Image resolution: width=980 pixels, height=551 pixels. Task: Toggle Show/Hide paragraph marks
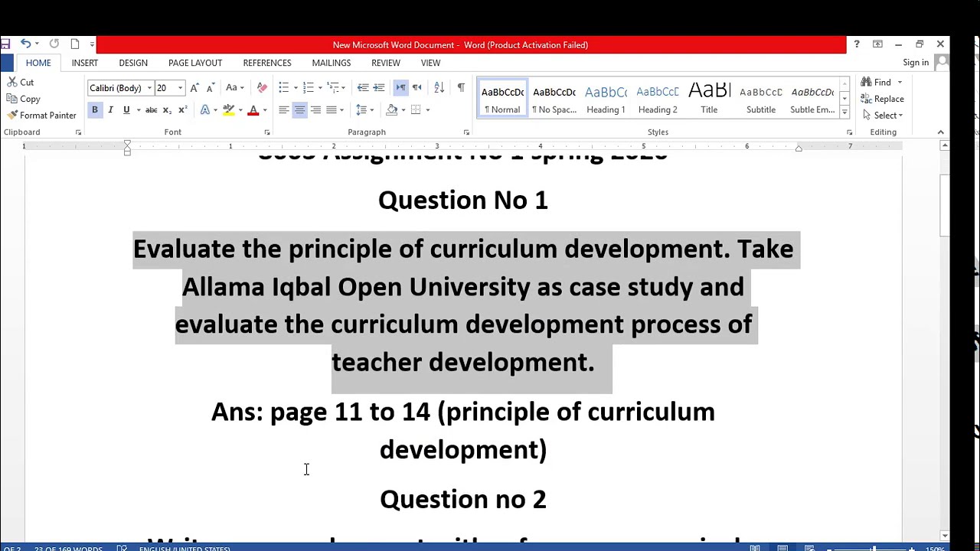[461, 88]
